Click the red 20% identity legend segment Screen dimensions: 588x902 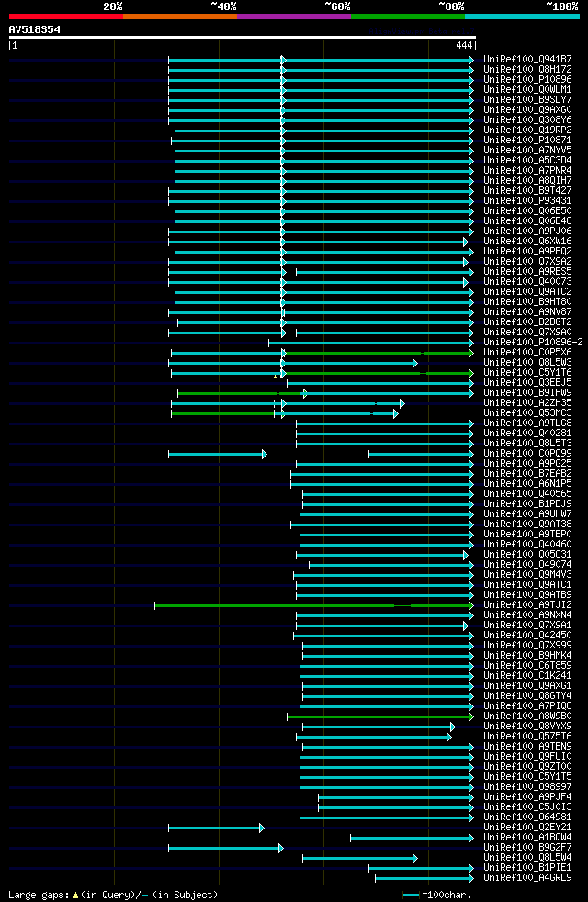[65, 17]
